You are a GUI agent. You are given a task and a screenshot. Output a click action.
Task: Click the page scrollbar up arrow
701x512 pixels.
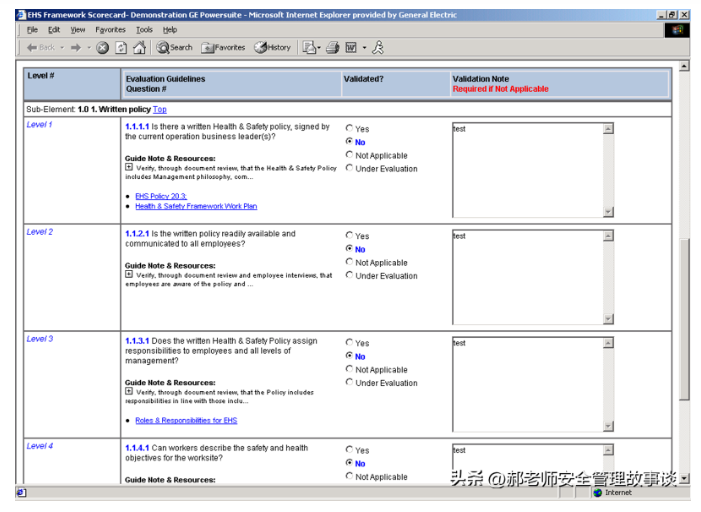click(x=684, y=66)
